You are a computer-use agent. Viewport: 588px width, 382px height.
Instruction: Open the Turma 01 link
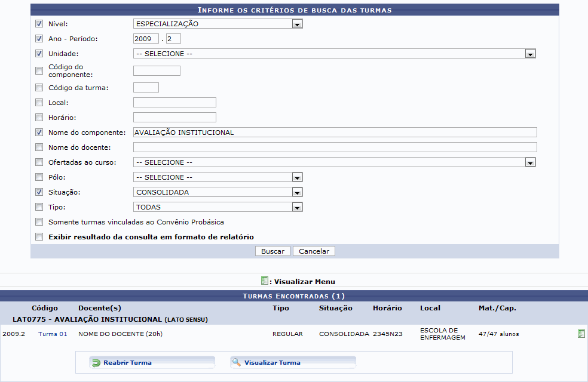click(x=53, y=334)
